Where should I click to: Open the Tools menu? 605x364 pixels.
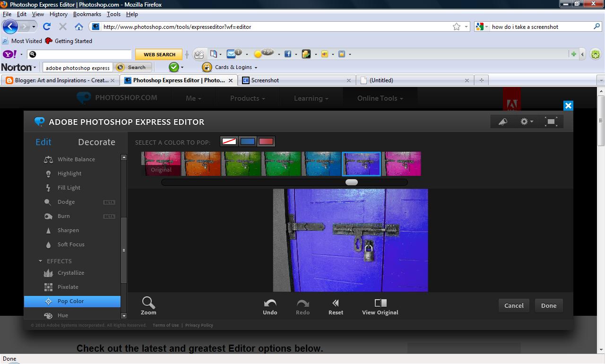tap(113, 14)
